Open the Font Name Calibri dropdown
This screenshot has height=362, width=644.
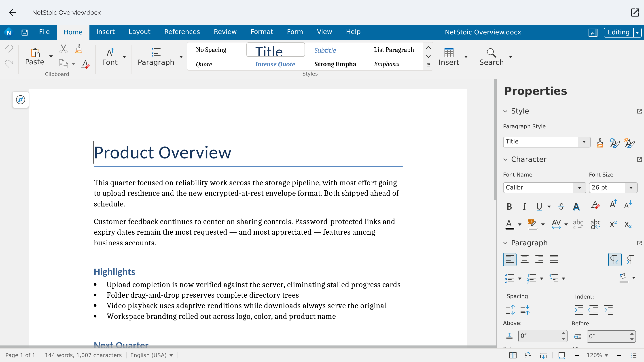click(x=580, y=188)
